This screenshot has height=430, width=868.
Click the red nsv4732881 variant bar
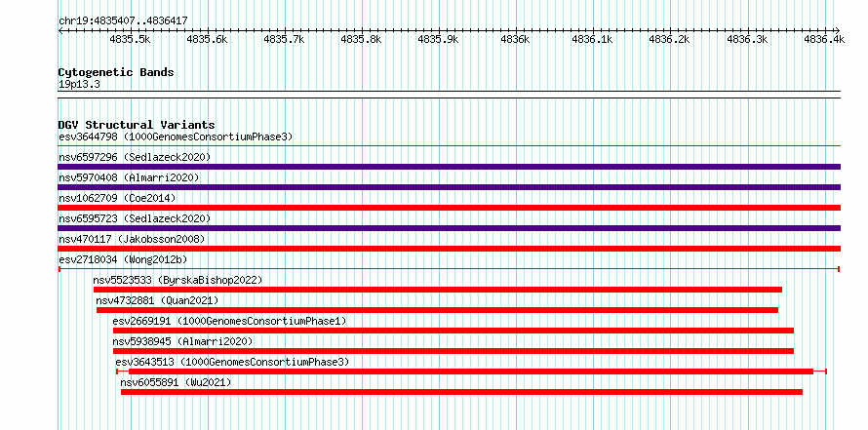(x=437, y=310)
